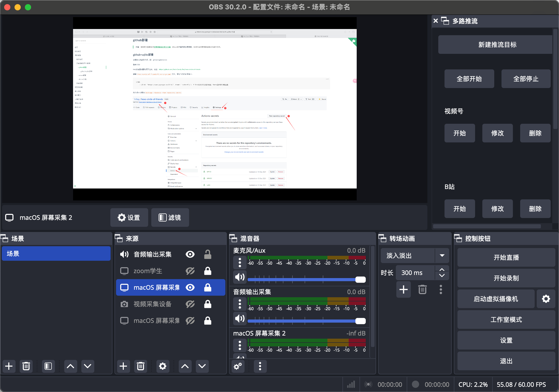Modify the 视频号 stream target
559x392 pixels.
click(497, 133)
